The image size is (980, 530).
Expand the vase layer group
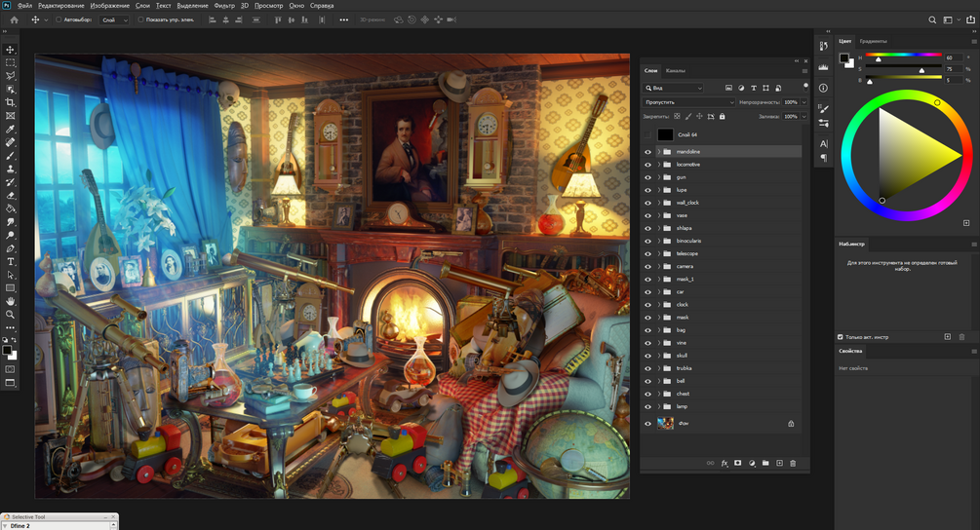659,215
